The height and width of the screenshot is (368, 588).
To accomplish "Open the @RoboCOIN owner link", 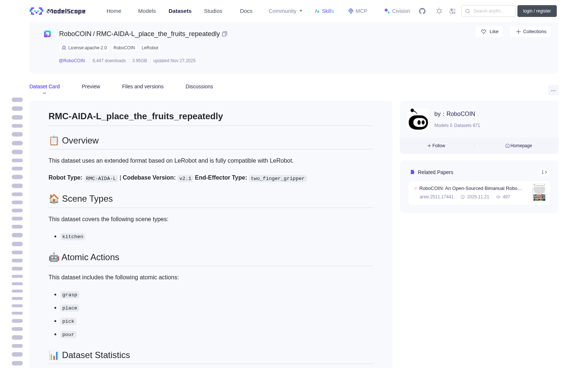I will pos(72,61).
